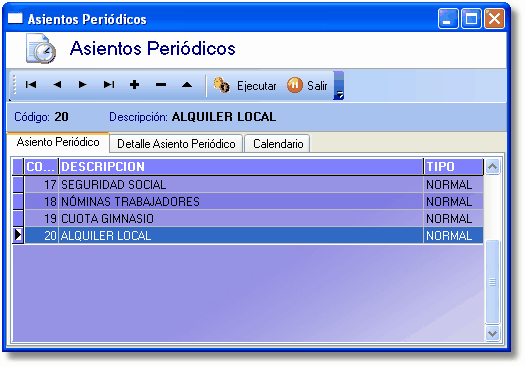Maximize the Asientos Periódicos window
Screen dimensions: 525x366
[x=471, y=18]
